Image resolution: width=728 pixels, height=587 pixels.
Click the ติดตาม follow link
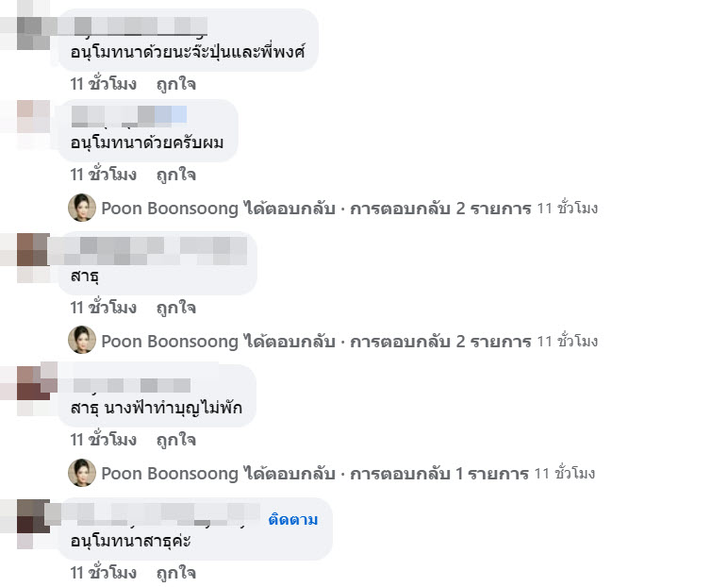(293, 520)
